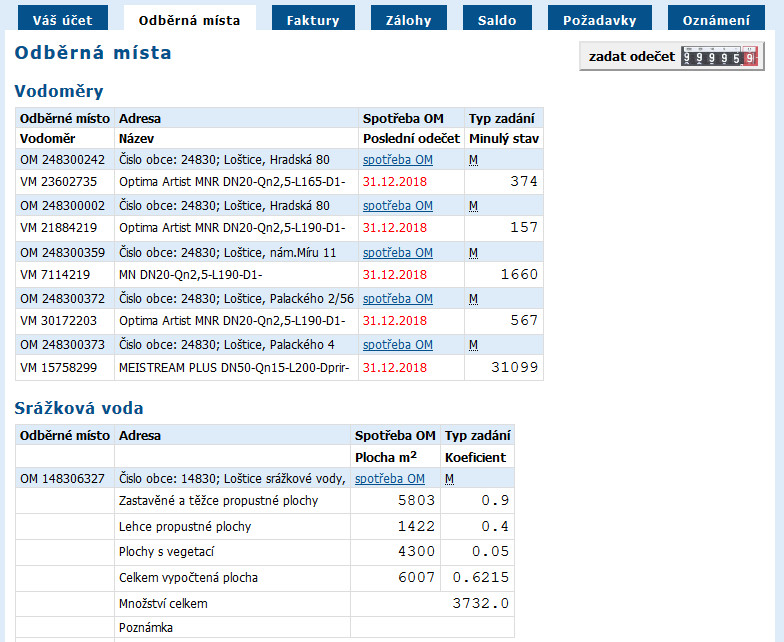The height and width of the screenshot is (642, 784).
Task: Click spotřeba OM link for OM 248300002
Action: click(x=397, y=206)
